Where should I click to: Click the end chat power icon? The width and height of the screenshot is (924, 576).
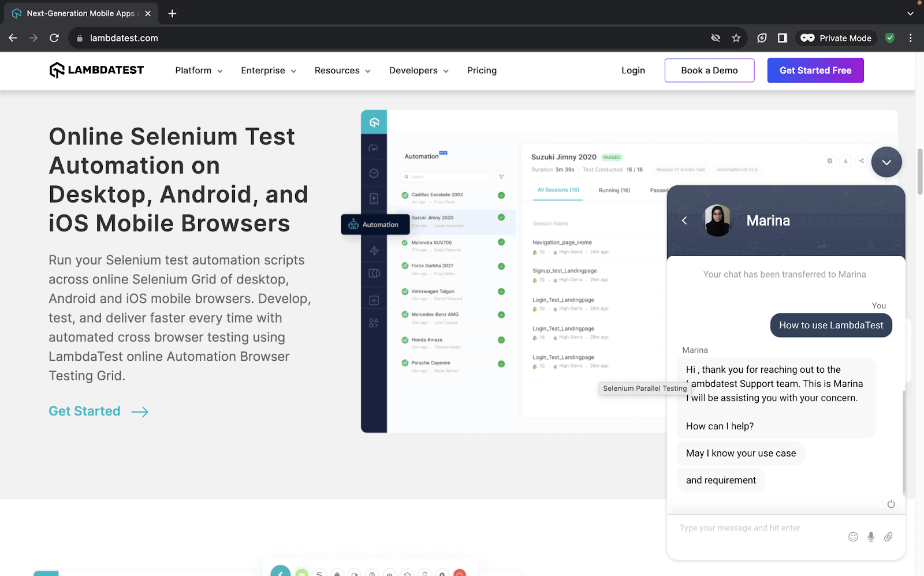pos(891,504)
